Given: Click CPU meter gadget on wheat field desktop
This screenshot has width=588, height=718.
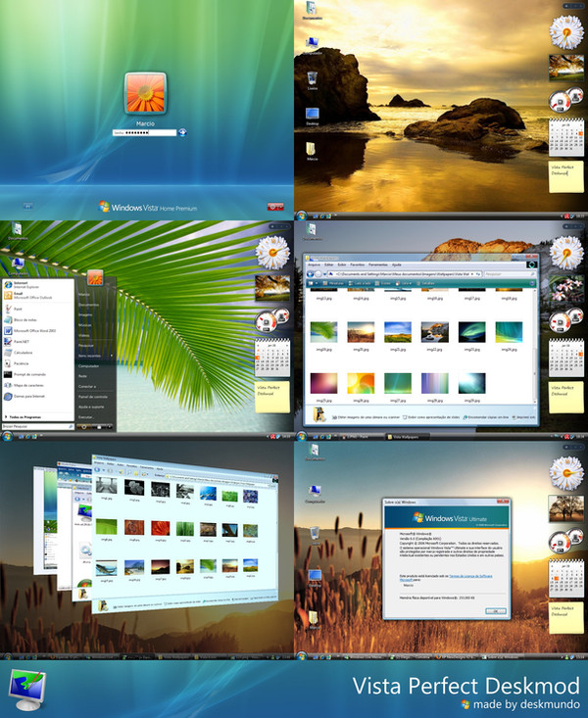Looking at the screenshot, I should [565, 543].
